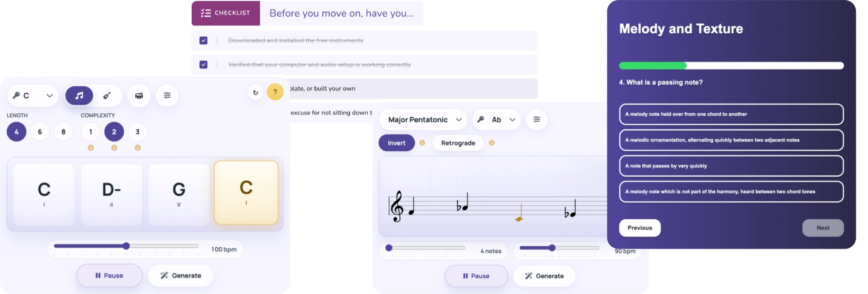Click the 100 bpm tempo slider
868x294 pixels.
(x=126, y=246)
